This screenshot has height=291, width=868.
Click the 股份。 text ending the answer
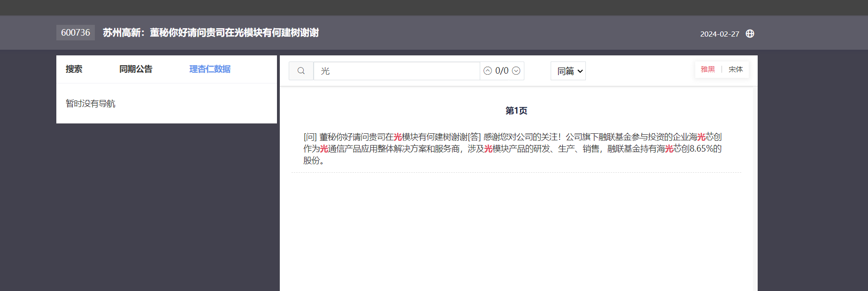[x=313, y=161]
